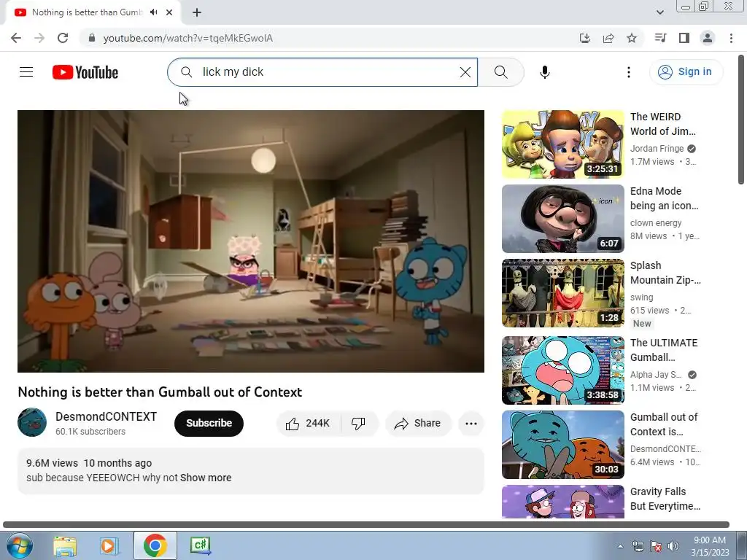Open the YouTube guide hamburger menu
This screenshot has height=560, width=747.
click(26, 72)
